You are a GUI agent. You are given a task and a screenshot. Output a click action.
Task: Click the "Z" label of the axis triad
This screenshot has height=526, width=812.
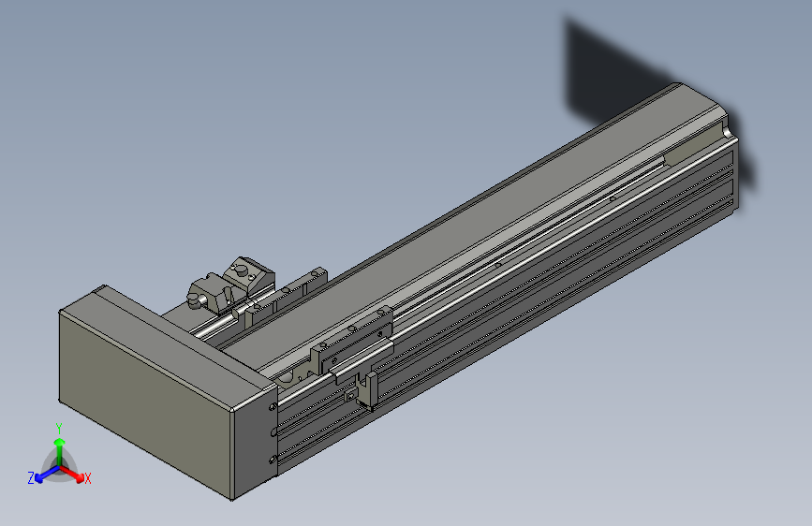31,478
